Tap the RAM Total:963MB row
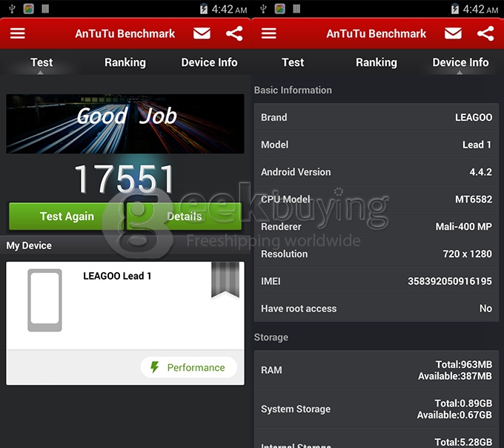 pos(377,370)
